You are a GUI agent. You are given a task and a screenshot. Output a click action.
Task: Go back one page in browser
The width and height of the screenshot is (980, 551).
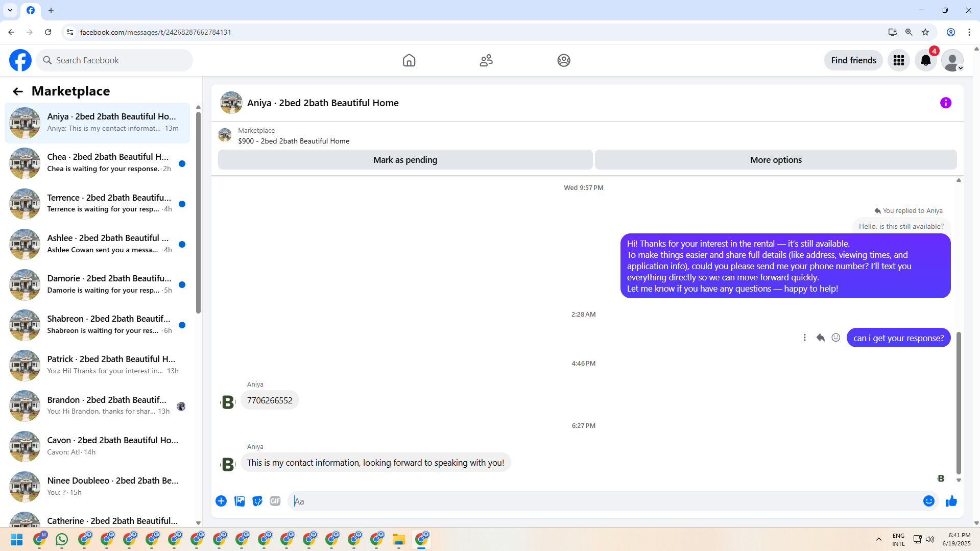(x=11, y=32)
